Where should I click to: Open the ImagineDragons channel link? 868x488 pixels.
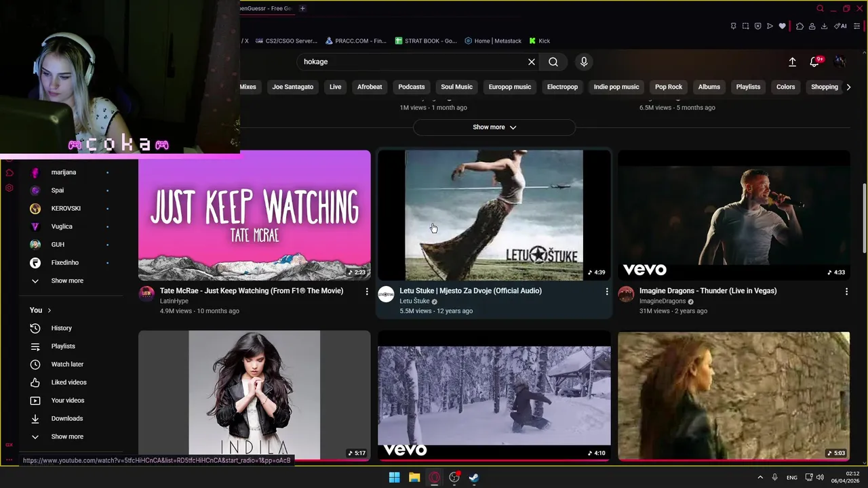(x=663, y=301)
